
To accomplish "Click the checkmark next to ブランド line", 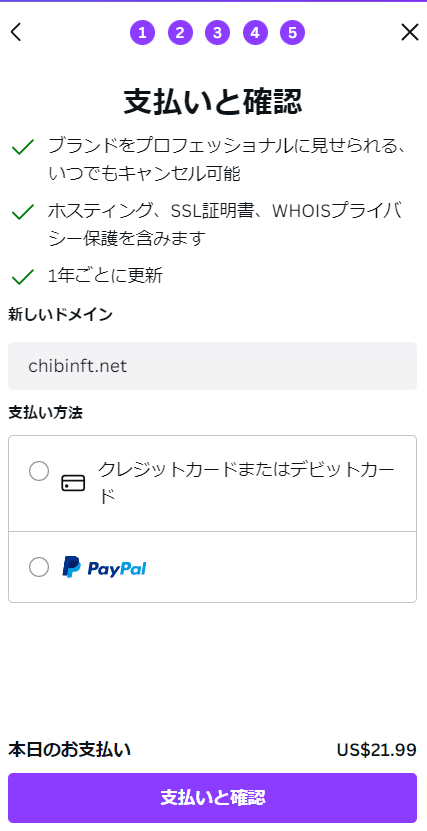I will pos(23,147).
